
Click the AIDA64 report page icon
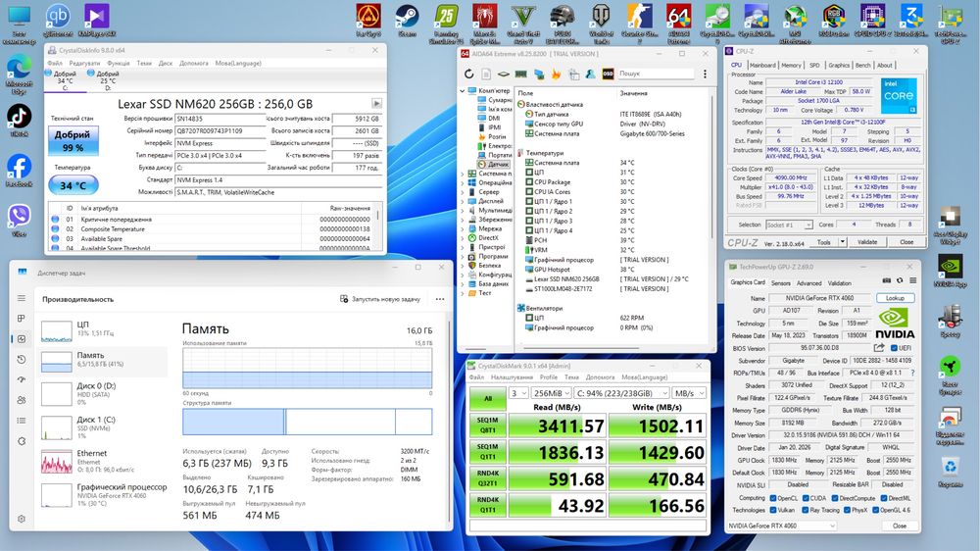(486, 74)
